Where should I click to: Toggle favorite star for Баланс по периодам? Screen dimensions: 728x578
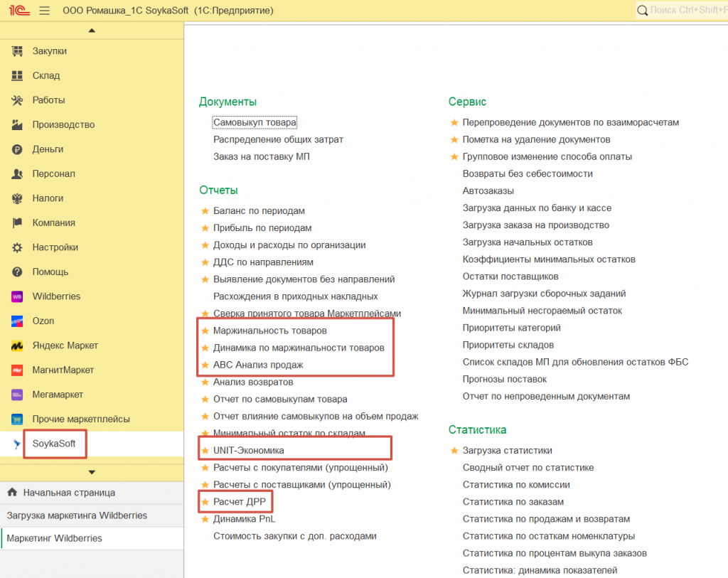(205, 211)
